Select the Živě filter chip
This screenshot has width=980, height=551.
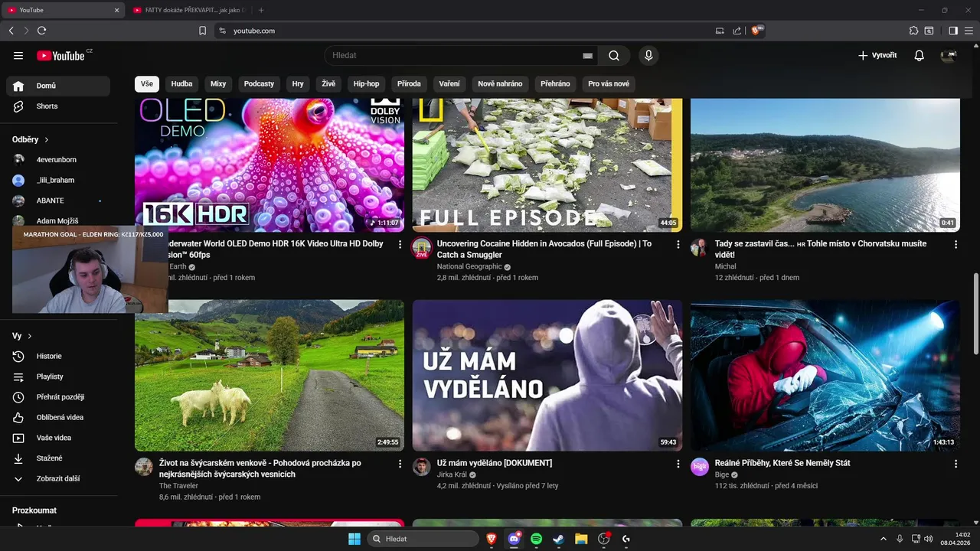click(328, 84)
